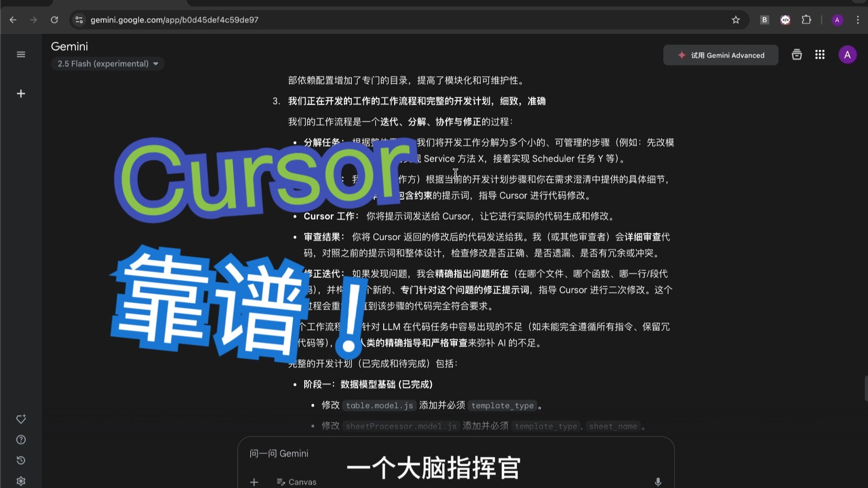Go back to the previous page
868x488 pixels.
pyautogui.click(x=13, y=20)
